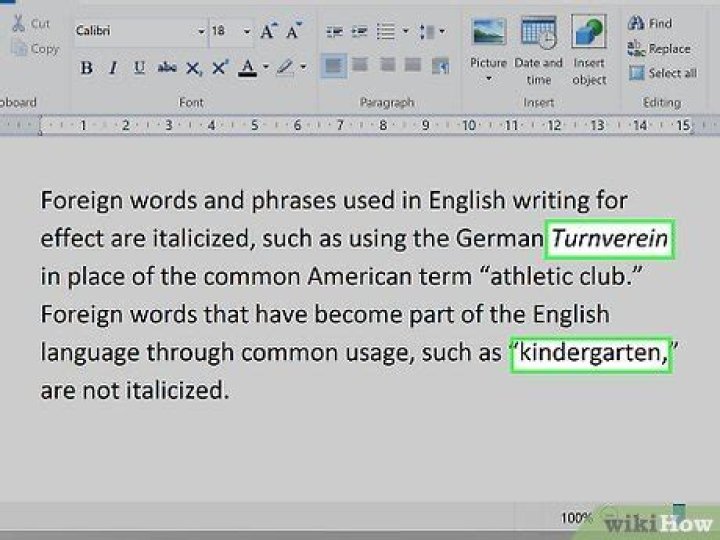Click the 100% zoom level in status bar
720x540 pixels.
click(x=576, y=518)
